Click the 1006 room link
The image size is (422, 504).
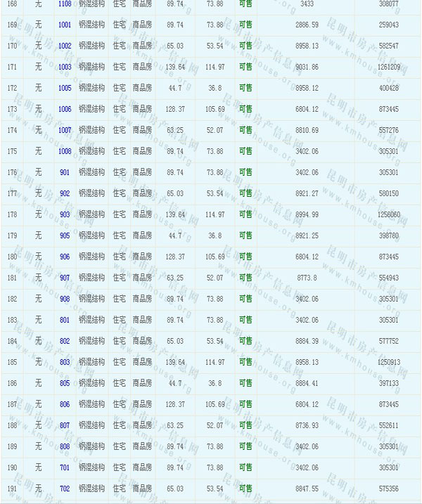65,110
